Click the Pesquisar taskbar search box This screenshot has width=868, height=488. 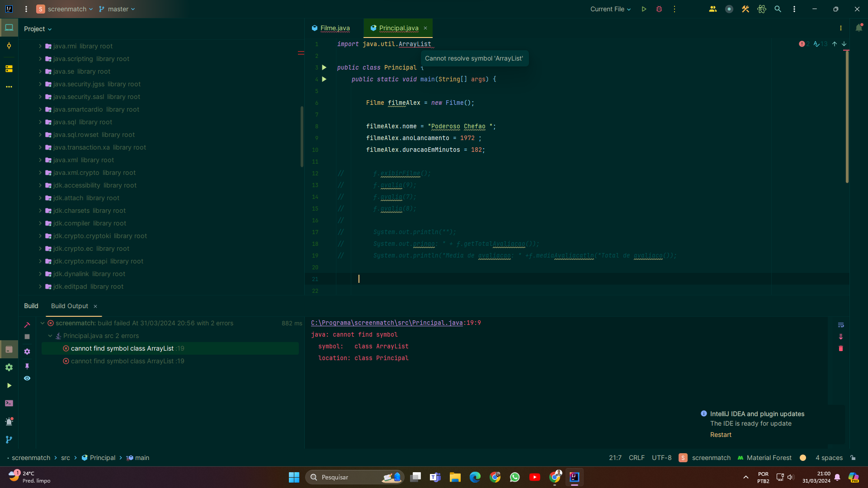pos(355,477)
